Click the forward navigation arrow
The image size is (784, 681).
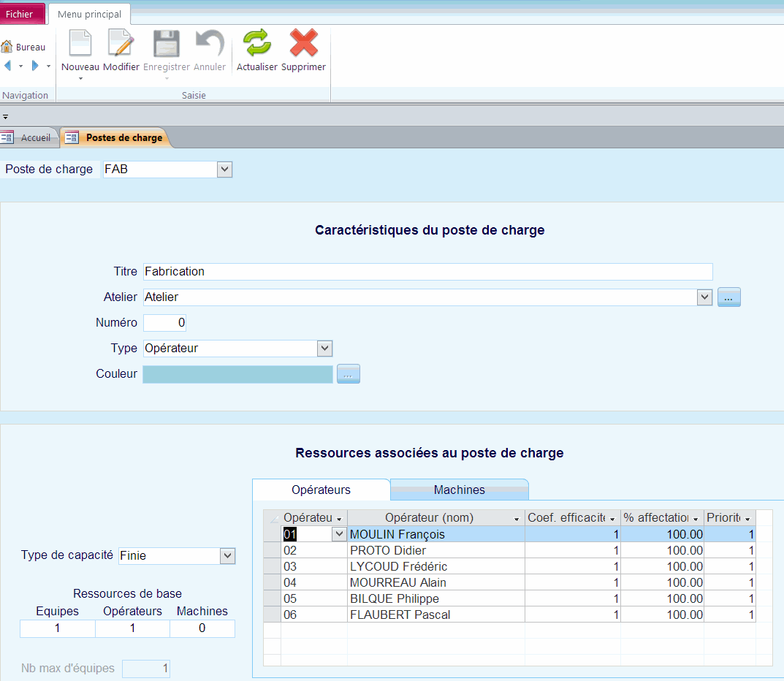pyautogui.click(x=34, y=66)
